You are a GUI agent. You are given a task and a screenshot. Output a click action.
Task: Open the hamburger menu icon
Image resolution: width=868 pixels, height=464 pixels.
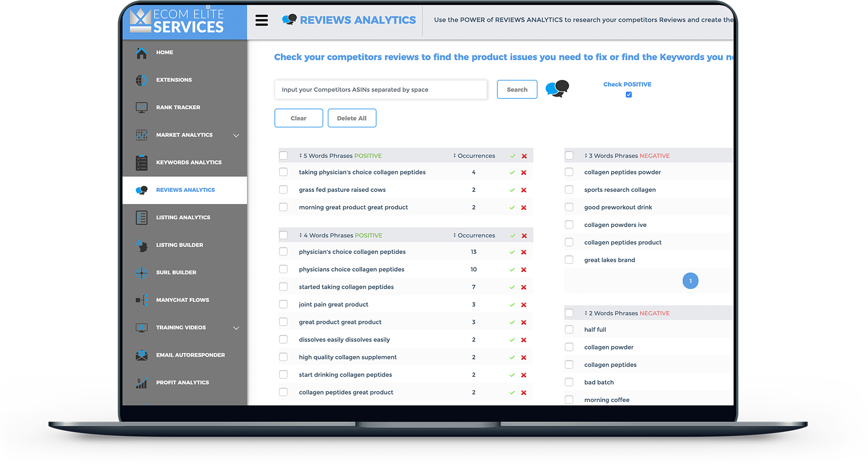[x=261, y=20]
